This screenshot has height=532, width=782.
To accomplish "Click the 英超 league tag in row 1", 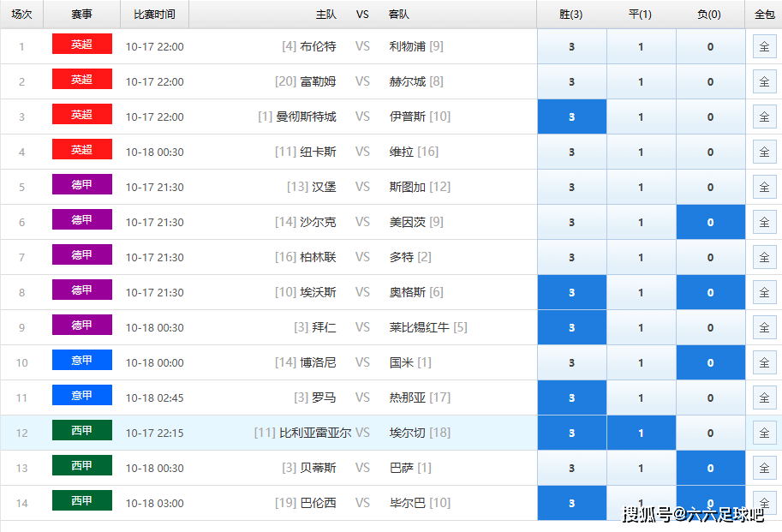I will click(x=81, y=44).
